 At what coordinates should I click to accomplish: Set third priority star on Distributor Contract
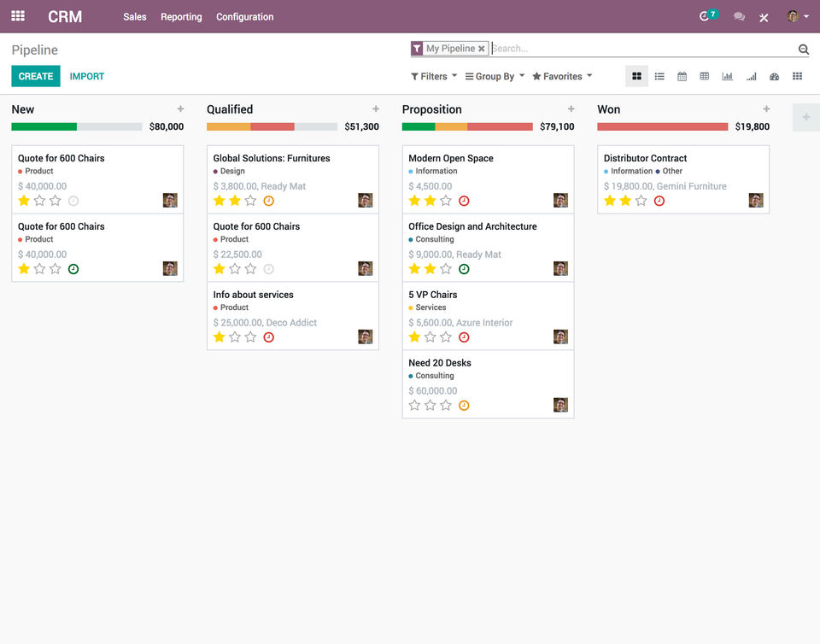(641, 201)
